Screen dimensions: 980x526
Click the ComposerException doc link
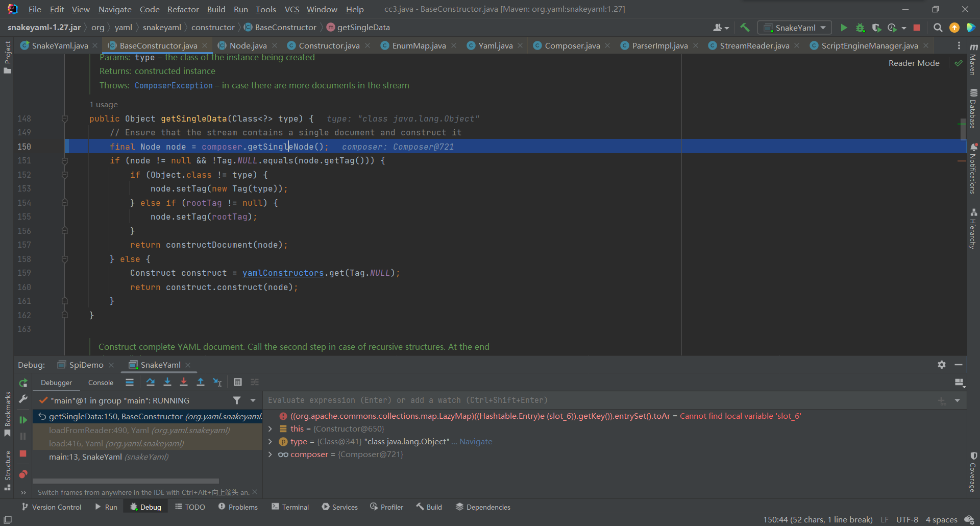point(174,85)
